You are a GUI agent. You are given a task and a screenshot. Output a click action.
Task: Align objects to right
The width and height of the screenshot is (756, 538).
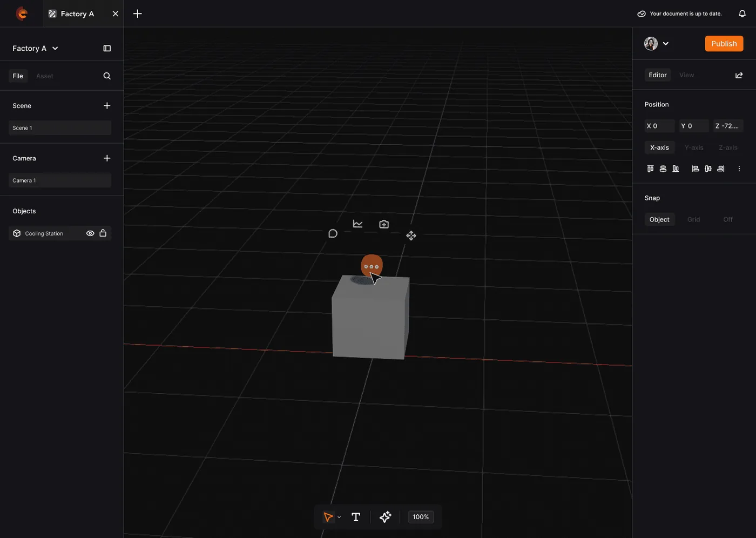[x=720, y=169]
